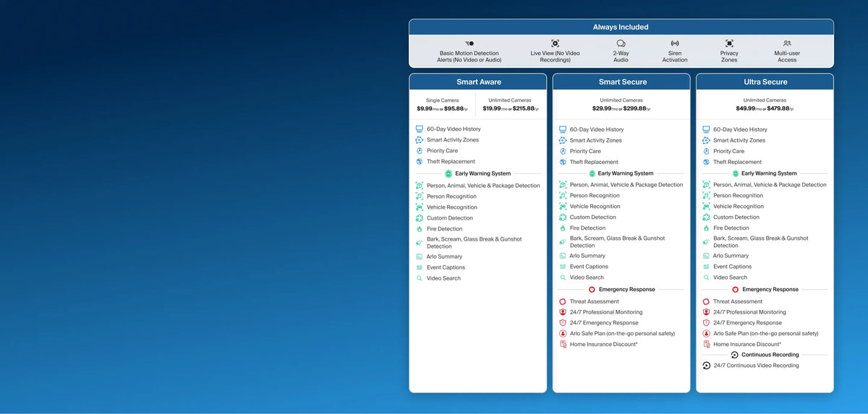Click Fire Detection flame icon in Smart Secure
Viewport: 868px width, 414px height.
(x=563, y=228)
